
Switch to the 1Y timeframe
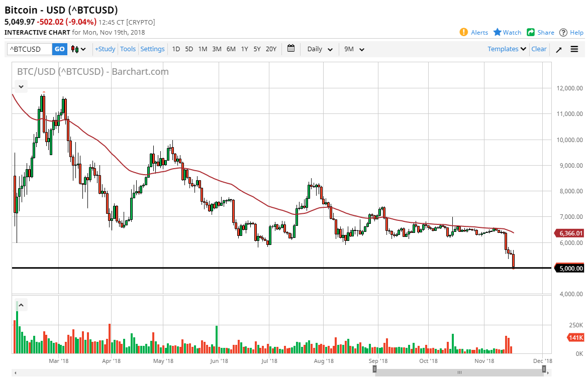pyautogui.click(x=244, y=49)
